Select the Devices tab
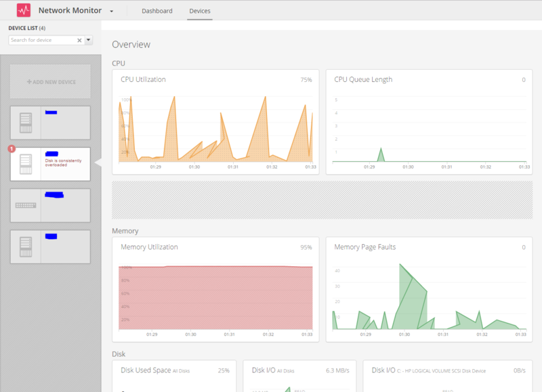The width and height of the screenshot is (542, 392). point(200,11)
